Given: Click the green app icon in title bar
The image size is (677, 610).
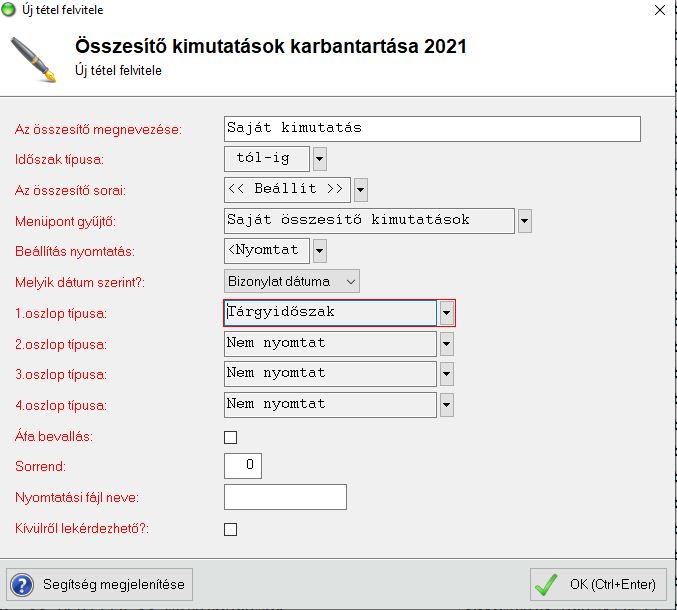Looking at the screenshot, I should [x=9, y=10].
